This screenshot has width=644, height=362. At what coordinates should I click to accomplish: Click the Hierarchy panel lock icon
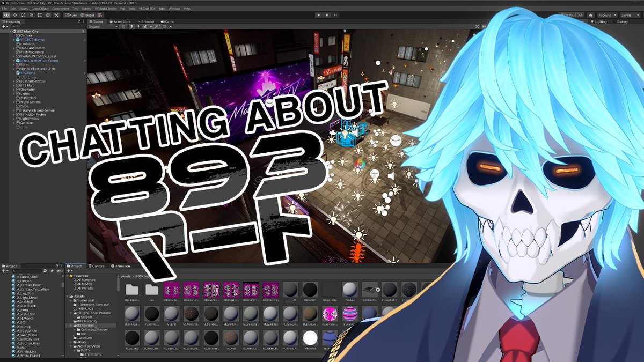click(x=80, y=21)
